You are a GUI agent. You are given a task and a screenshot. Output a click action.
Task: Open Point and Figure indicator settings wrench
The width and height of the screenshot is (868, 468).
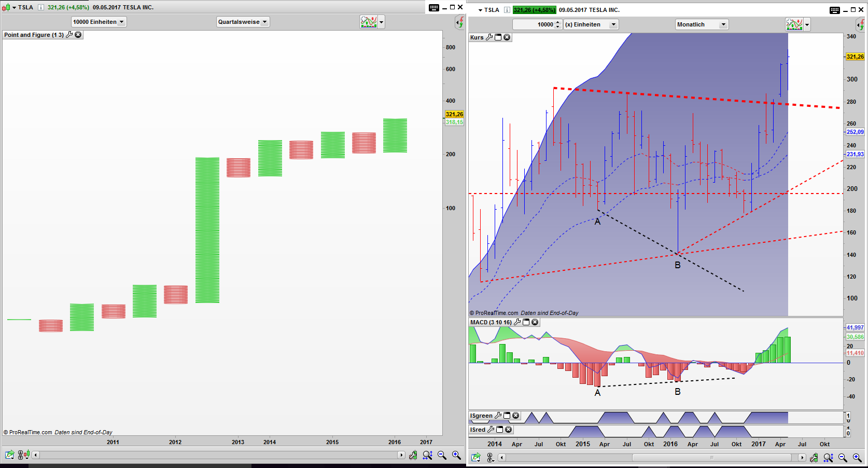[x=69, y=35]
